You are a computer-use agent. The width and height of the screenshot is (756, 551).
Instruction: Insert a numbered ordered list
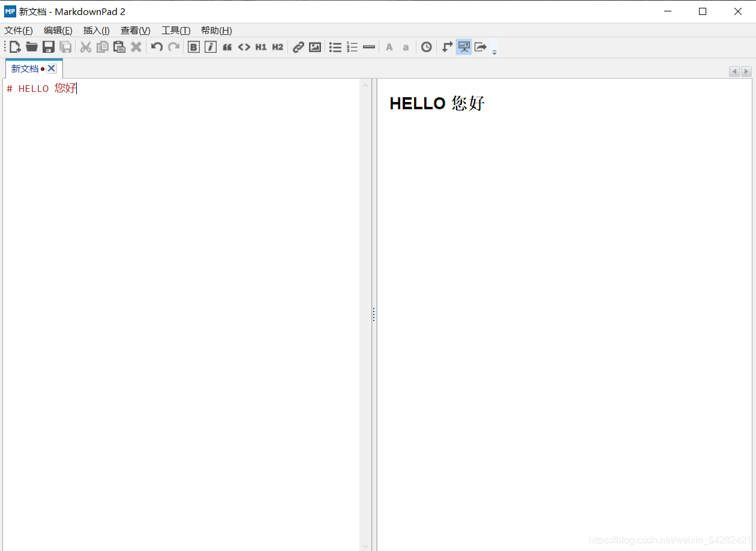pyautogui.click(x=352, y=47)
